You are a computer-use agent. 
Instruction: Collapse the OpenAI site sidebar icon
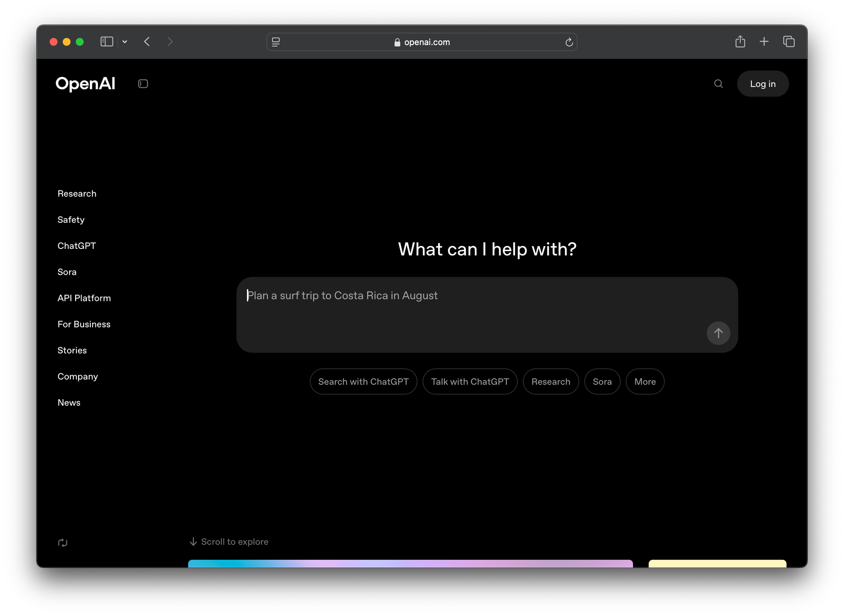[143, 84]
